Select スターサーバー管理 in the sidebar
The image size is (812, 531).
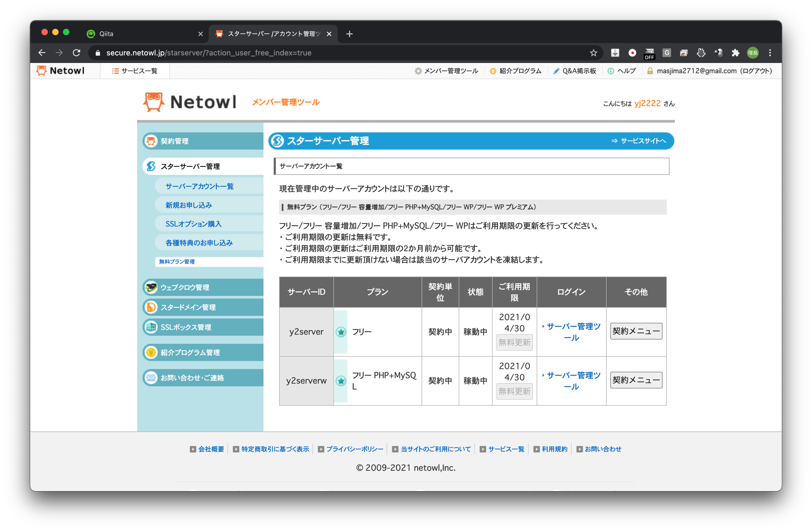click(203, 166)
